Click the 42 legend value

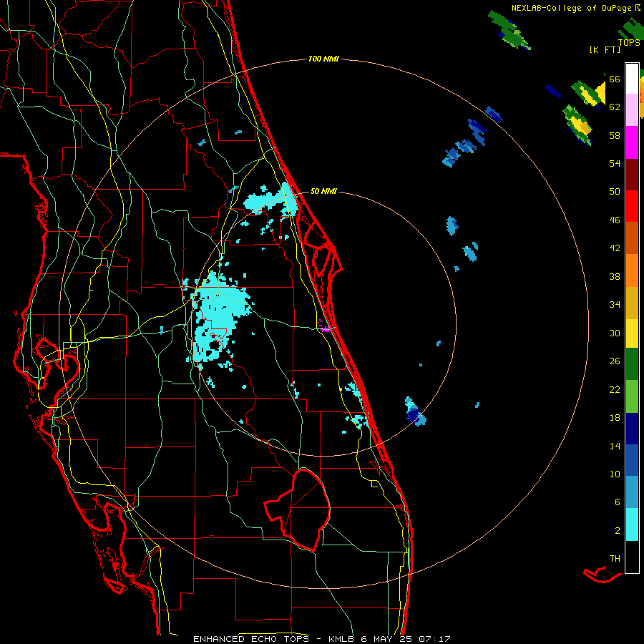click(x=615, y=248)
